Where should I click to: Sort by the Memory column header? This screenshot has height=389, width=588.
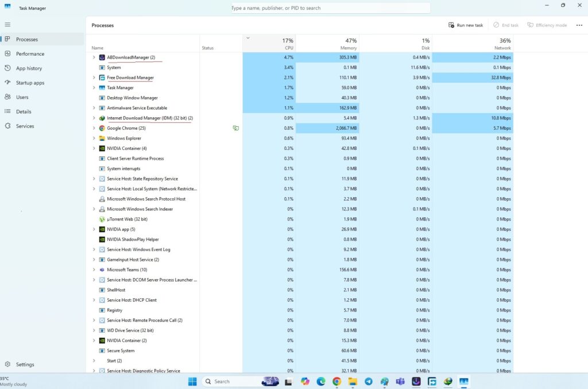point(327,43)
